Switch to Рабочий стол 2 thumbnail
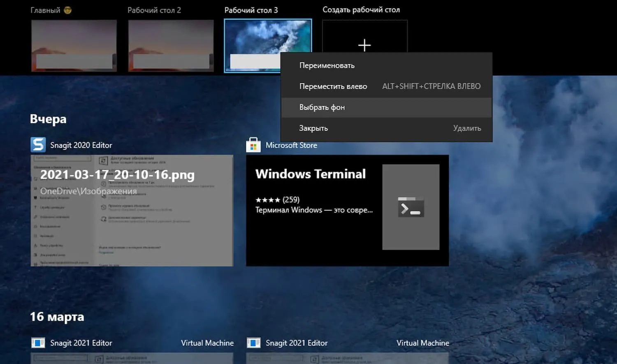 click(x=171, y=46)
